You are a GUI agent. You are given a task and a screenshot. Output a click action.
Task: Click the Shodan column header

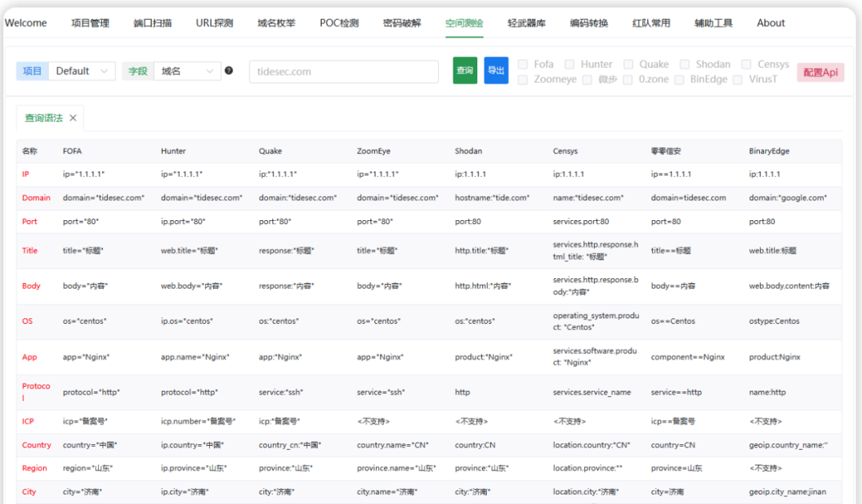click(x=469, y=151)
